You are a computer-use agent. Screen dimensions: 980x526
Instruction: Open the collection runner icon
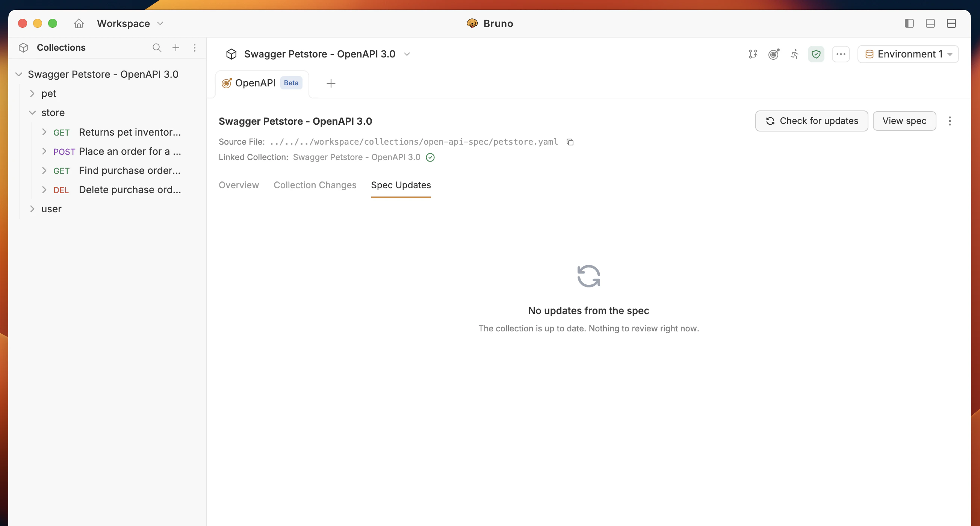(795, 54)
